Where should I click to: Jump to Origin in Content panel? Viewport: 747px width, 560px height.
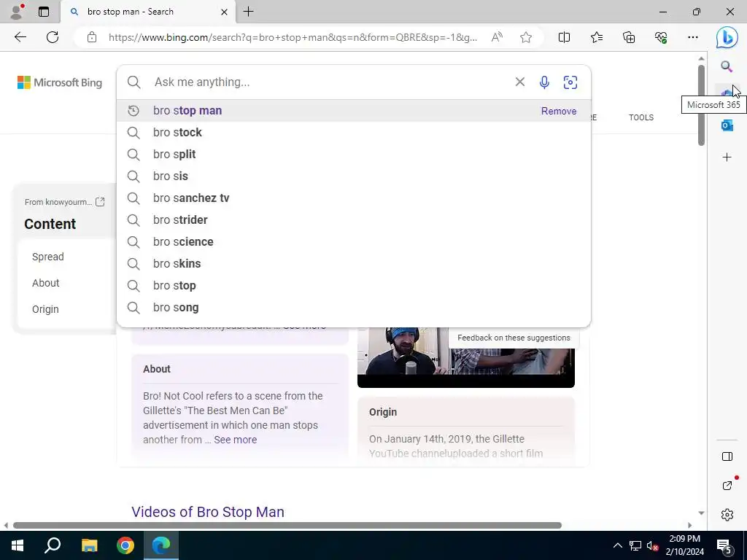(x=45, y=309)
